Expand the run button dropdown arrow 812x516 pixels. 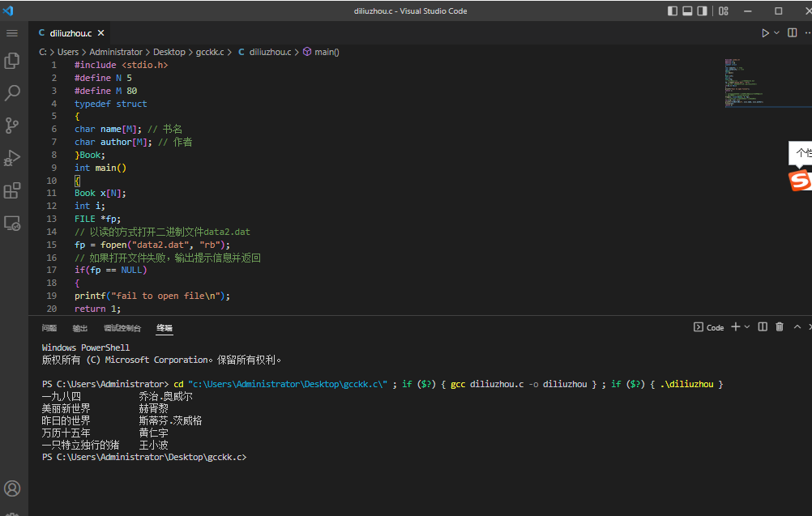click(x=776, y=33)
